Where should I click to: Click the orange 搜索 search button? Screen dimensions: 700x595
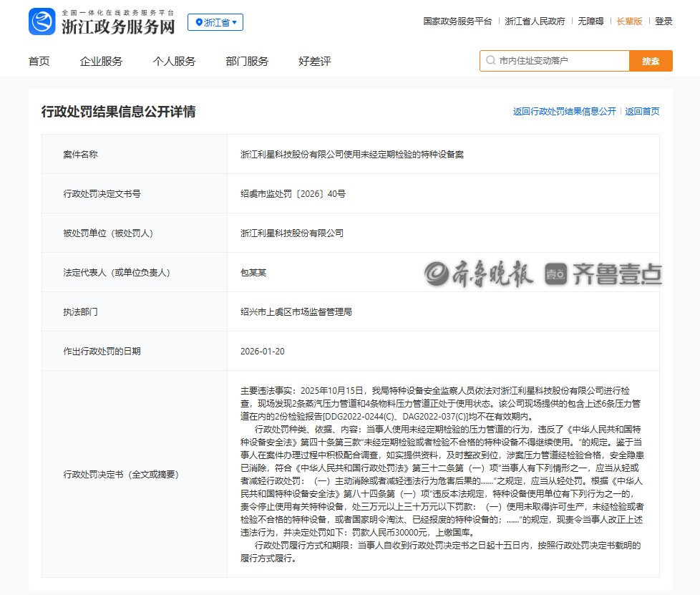(x=651, y=61)
